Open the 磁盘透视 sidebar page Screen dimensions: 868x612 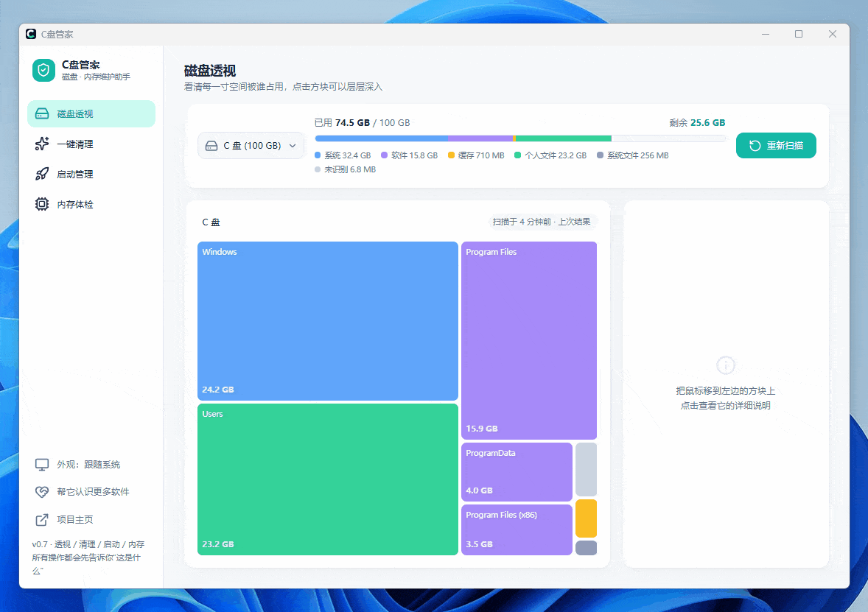91,113
